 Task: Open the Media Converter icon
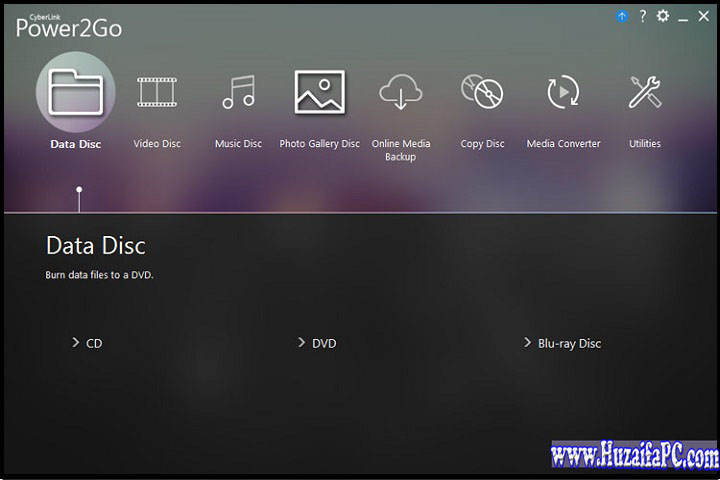(563, 92)
